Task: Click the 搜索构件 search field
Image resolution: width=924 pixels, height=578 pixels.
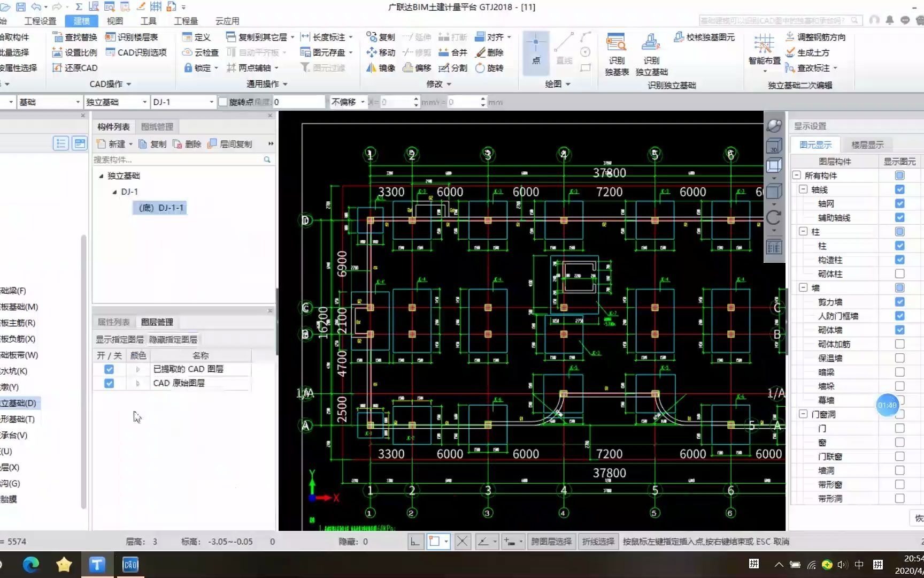Action: tap(178, 159)
